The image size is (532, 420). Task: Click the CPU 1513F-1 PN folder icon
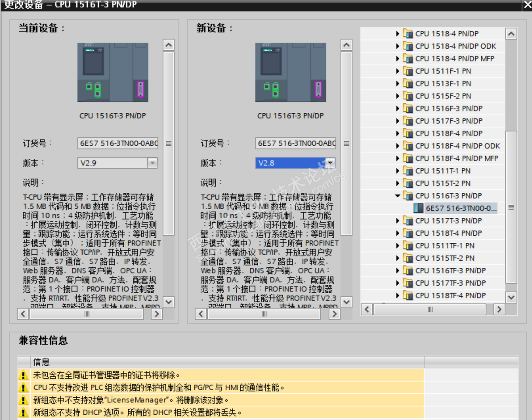click(x=408, y=84)
